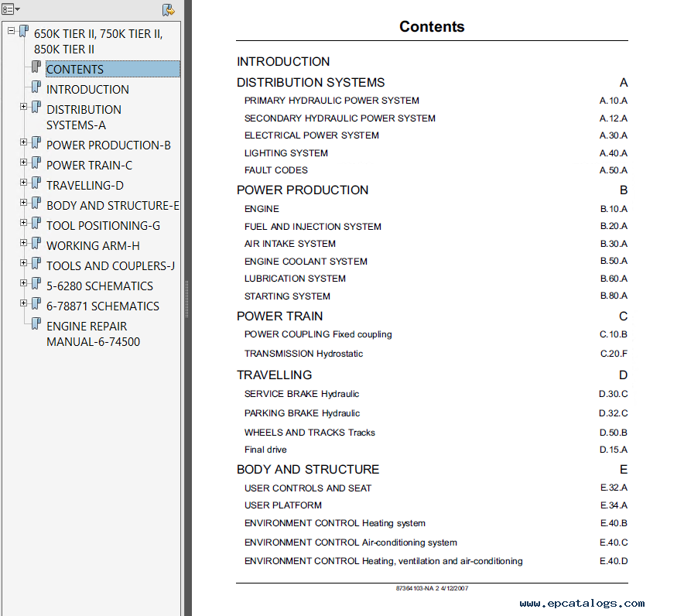Open the INTRODUCTION bookmark
Viewport: 684px width, 616px height.
pyautogui.click(x=87, y=90)
